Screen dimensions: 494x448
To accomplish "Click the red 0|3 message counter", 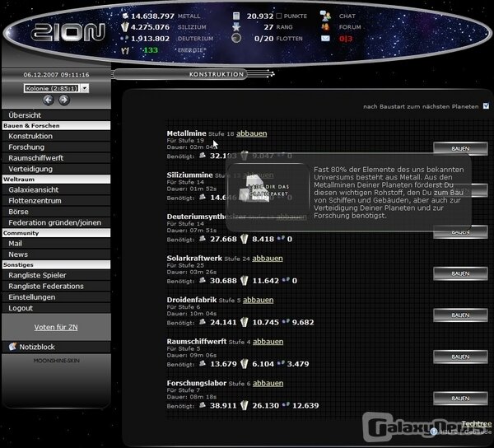I will pos(346,39).
